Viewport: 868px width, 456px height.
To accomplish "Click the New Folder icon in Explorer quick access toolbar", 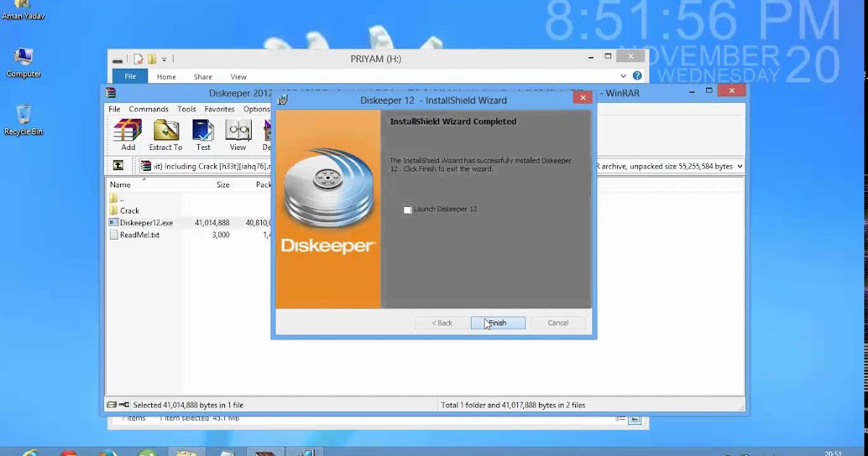I will tap(152, 59).
